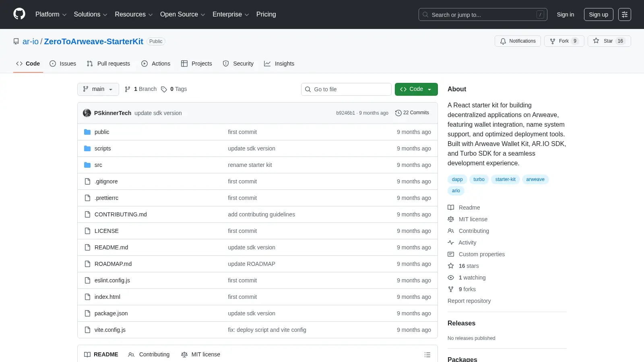Open the Pull requests tab
The image size is (644, 362).
(108, 64)
